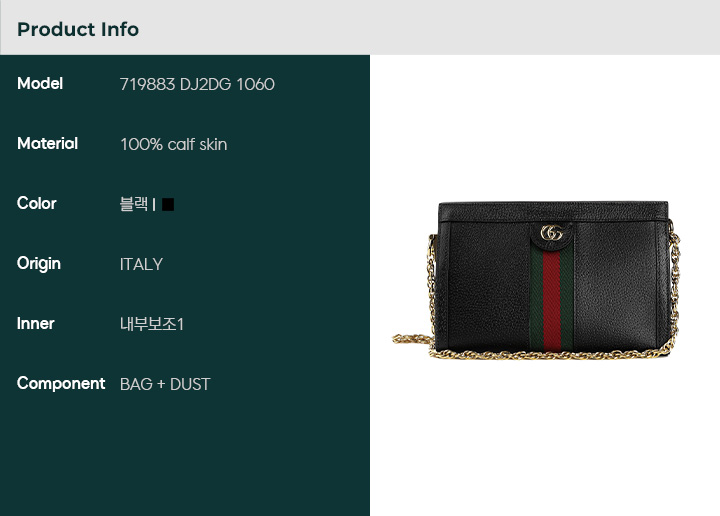Click the Color label
Image resolution: width=720 pixels, height=516 pixels.
click(x=37, y=203)
